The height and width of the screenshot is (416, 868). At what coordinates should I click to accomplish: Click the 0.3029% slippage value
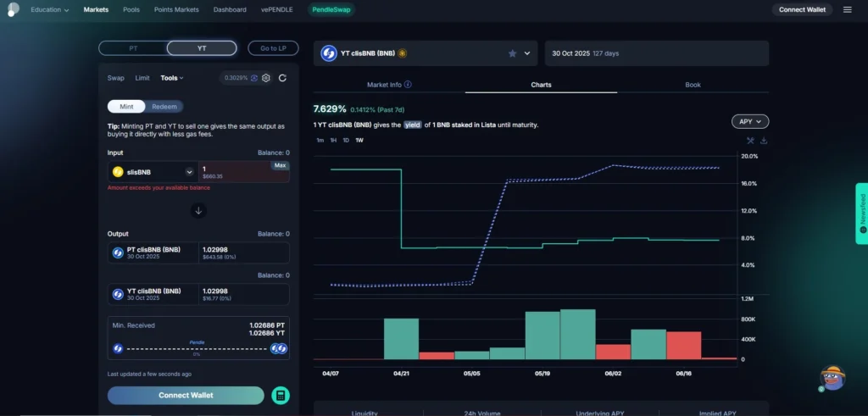tap(236, 78)
